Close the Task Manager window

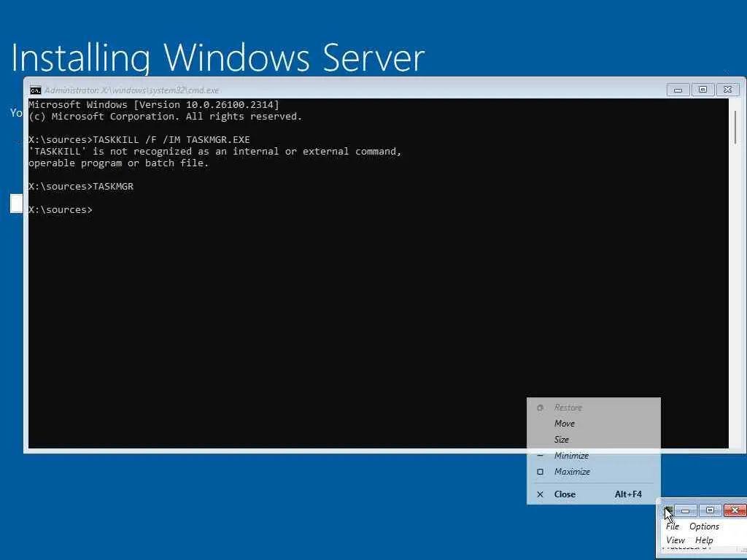(x=735, y=510)
